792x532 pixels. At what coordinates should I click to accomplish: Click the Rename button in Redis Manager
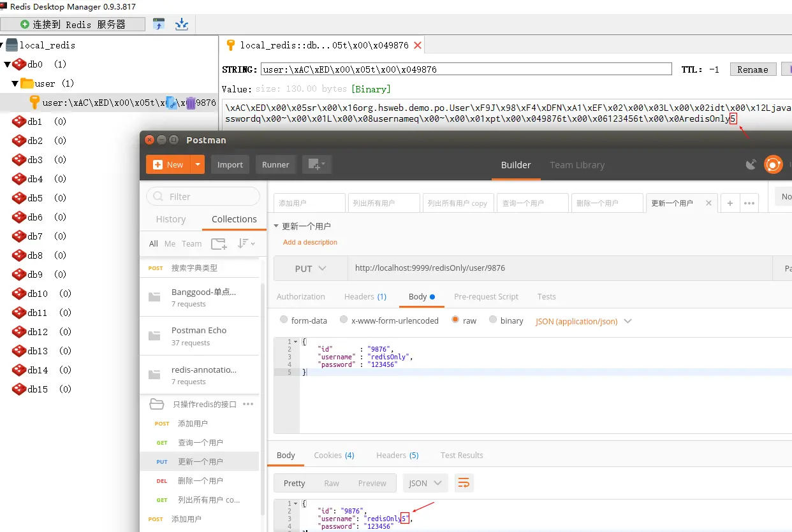tap(753, 69)
